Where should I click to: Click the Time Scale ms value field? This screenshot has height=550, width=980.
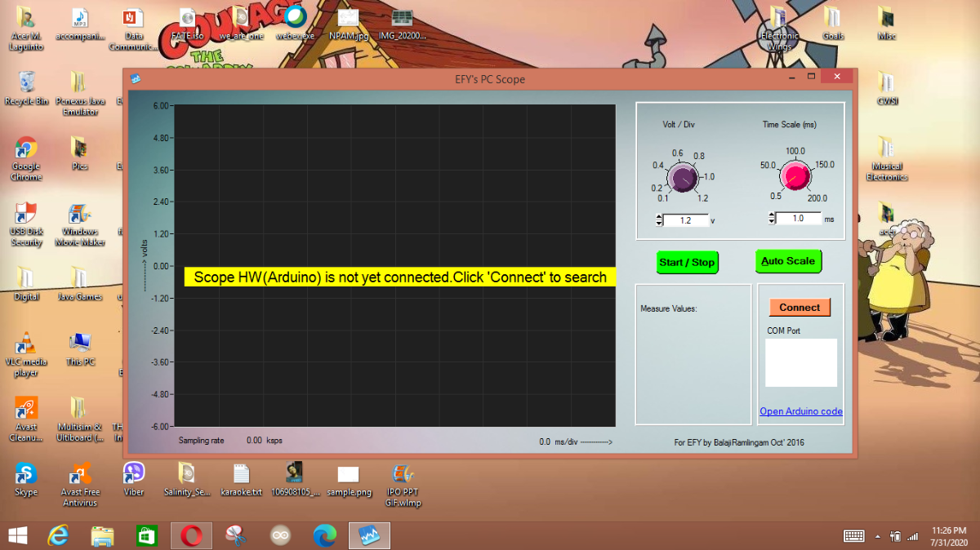click(x=797, y=219)
